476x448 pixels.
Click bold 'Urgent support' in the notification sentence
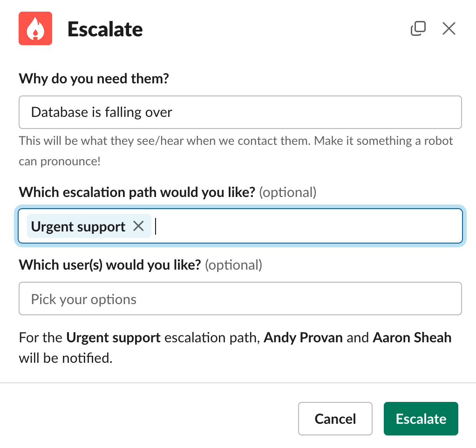pyautogui.click(x=113, y=338)
